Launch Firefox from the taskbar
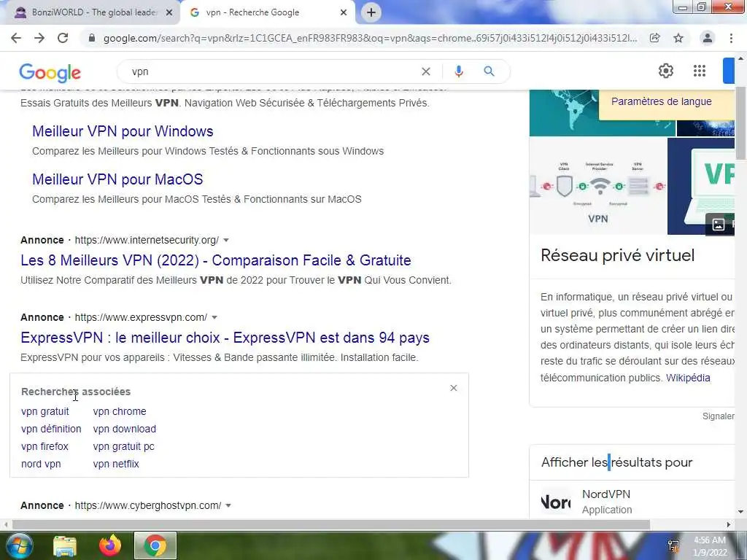Image resolution: width=747 pixels, height=560 pixels. click(x=110, y=545)
